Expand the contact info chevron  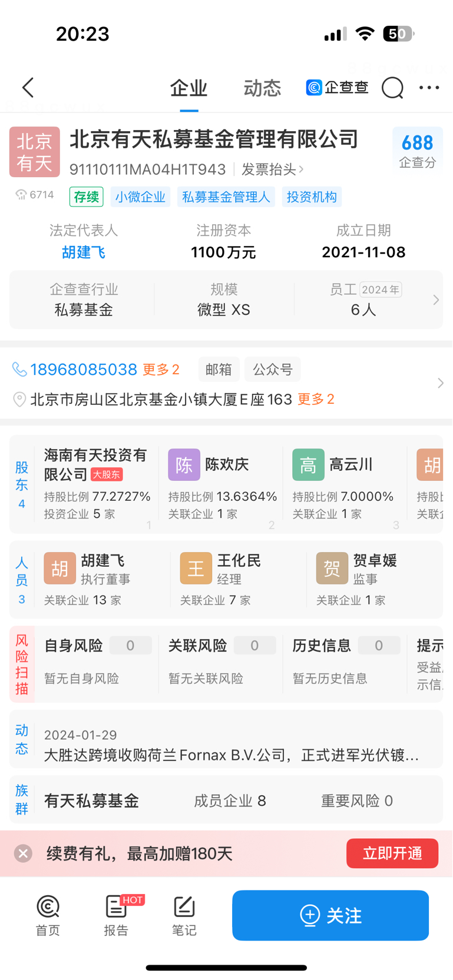coord(441,383)
